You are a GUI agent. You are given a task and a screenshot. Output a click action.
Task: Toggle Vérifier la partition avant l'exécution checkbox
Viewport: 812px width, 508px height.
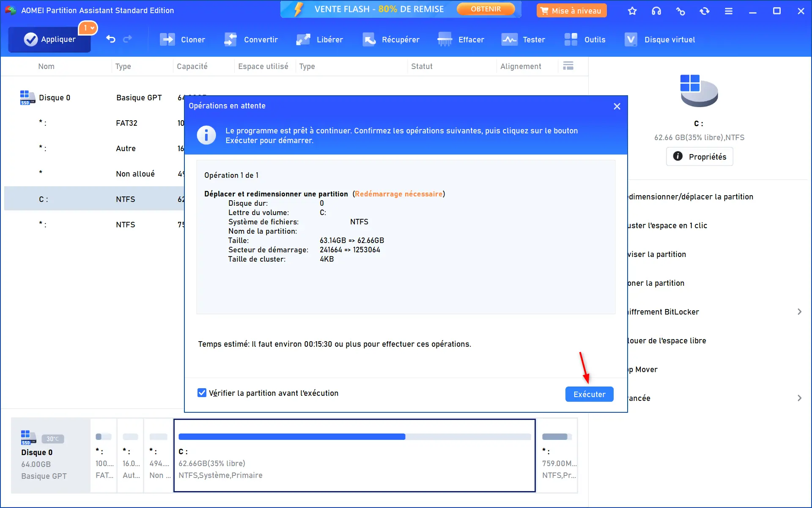(x=202, y=393)
